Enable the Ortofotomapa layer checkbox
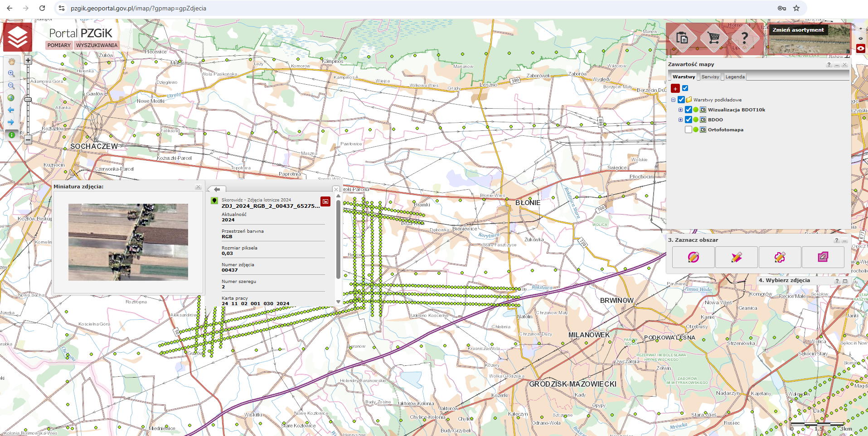This screenshot has width=868, height=436. pyautogui.click(x=689, y=129)
